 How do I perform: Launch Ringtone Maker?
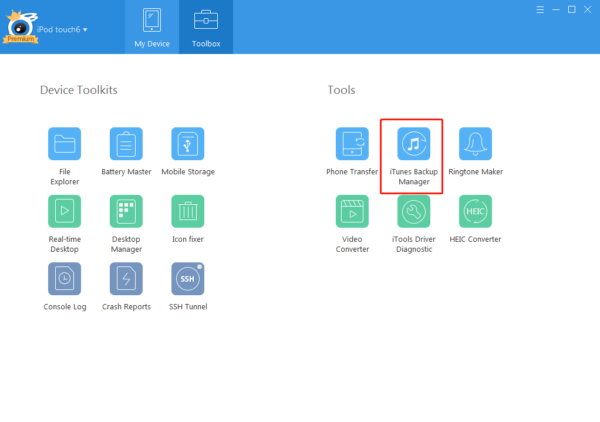(x=475, y=144)
